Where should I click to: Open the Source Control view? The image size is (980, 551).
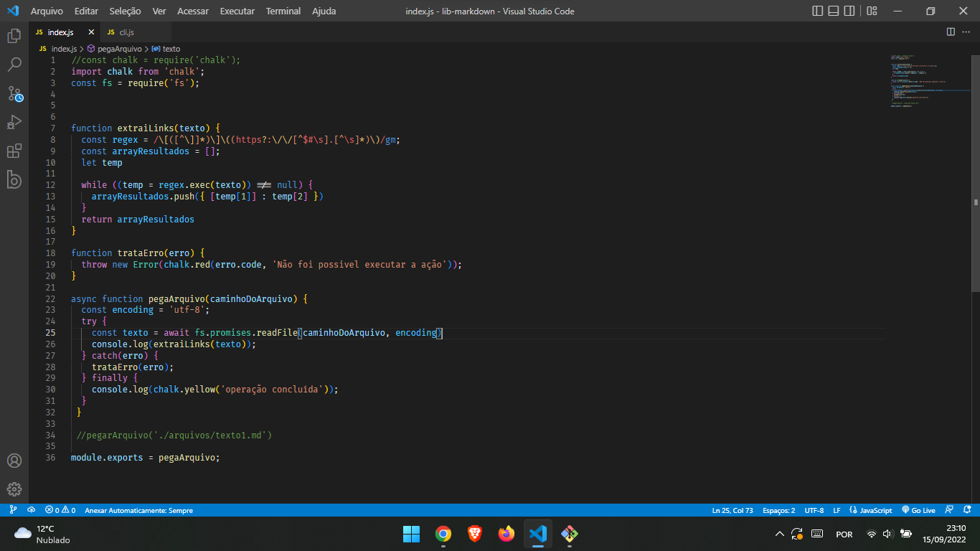click(x=14, y=93)
